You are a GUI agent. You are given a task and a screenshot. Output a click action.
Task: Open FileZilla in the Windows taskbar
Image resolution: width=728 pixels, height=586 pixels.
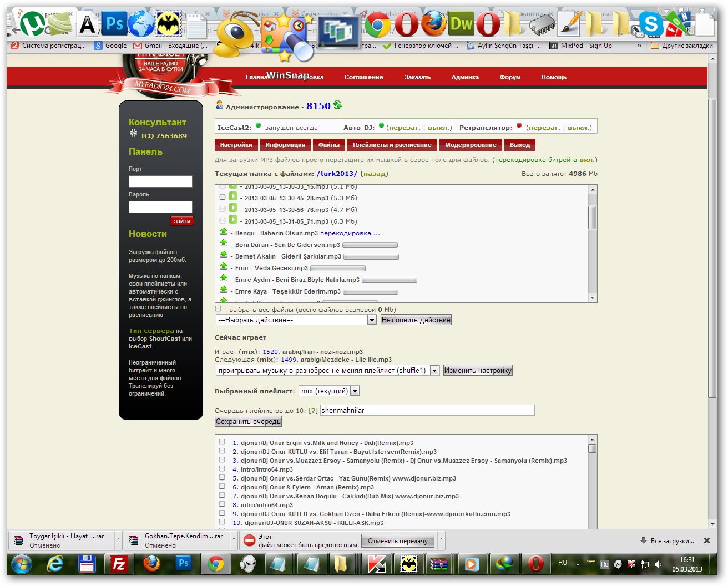(119, 564)
